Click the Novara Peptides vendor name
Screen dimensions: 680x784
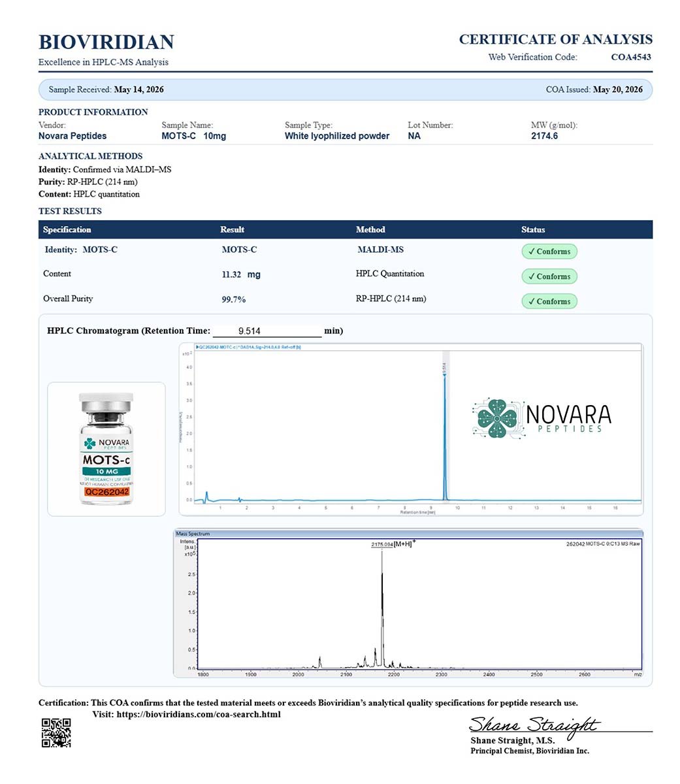73,136
